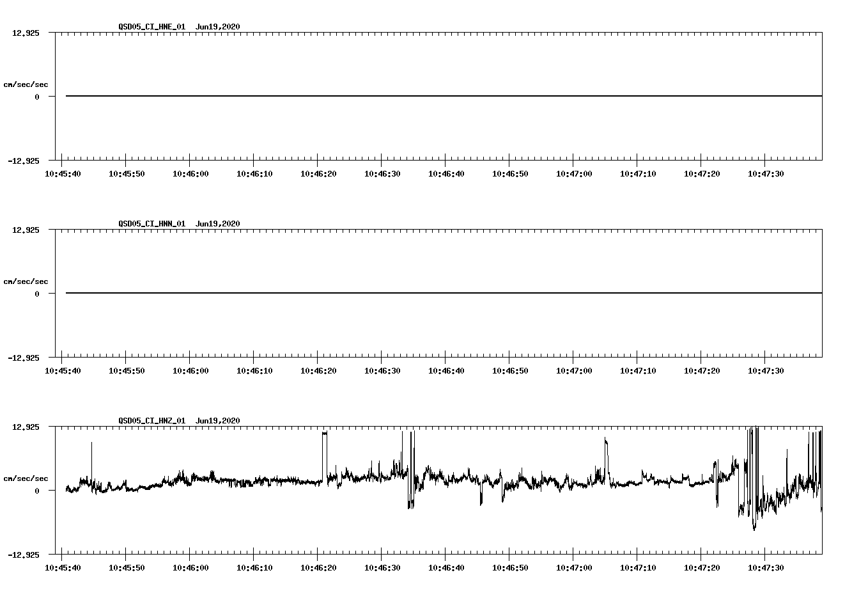Click 10:46:00 time label under HNN plot
The image size is (868, 591).
click(190, 371)
